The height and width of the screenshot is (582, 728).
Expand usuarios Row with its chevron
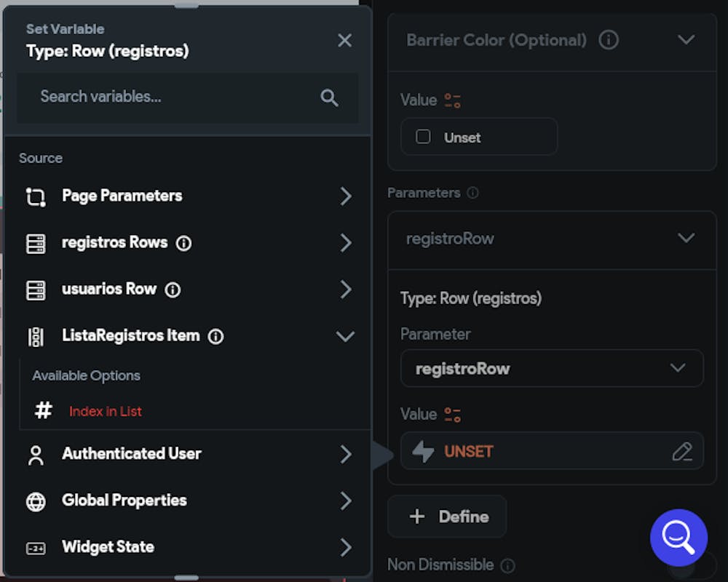[345, 290]
